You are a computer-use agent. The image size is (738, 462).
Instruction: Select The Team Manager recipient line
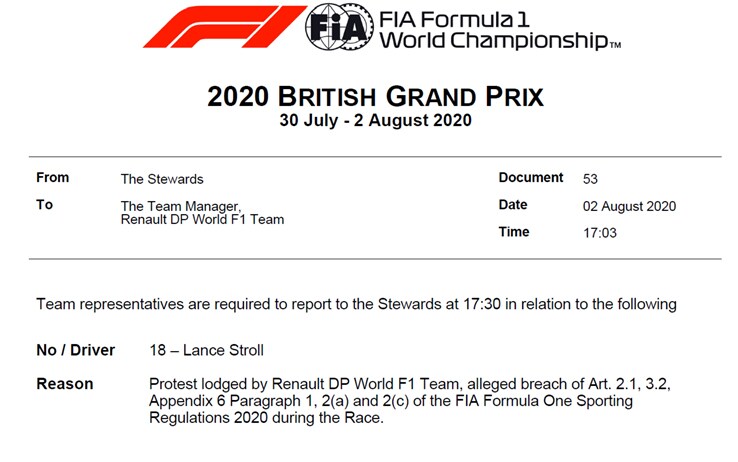pos(181,206)
